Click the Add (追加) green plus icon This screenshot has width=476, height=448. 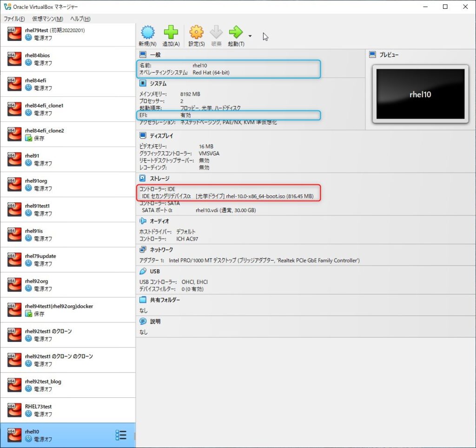point(171,33)
